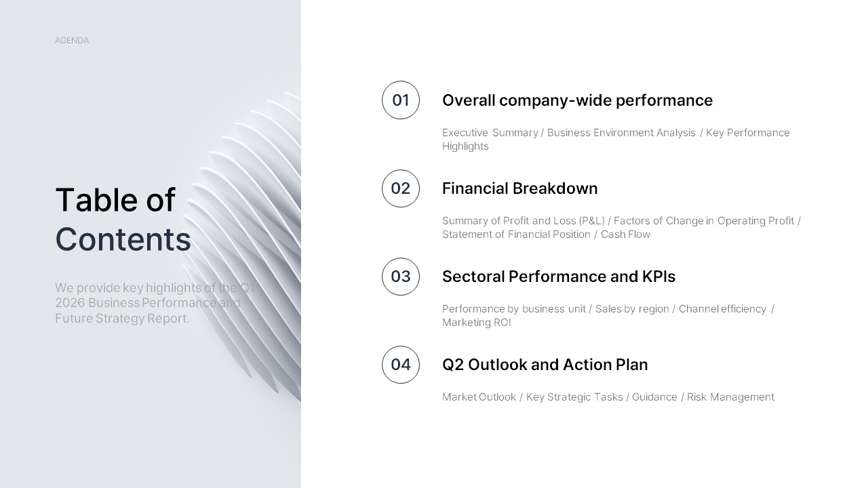Click the Market Outlook subtitle line
This screenshot has width=868, height=488.
608,397
